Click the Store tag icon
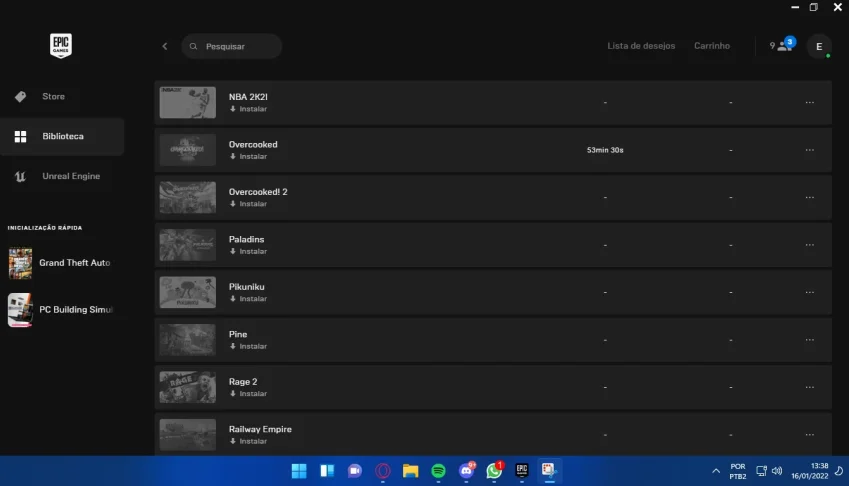Image resolution: width=849 pixels, height=486 pixels. click(21, 96)
